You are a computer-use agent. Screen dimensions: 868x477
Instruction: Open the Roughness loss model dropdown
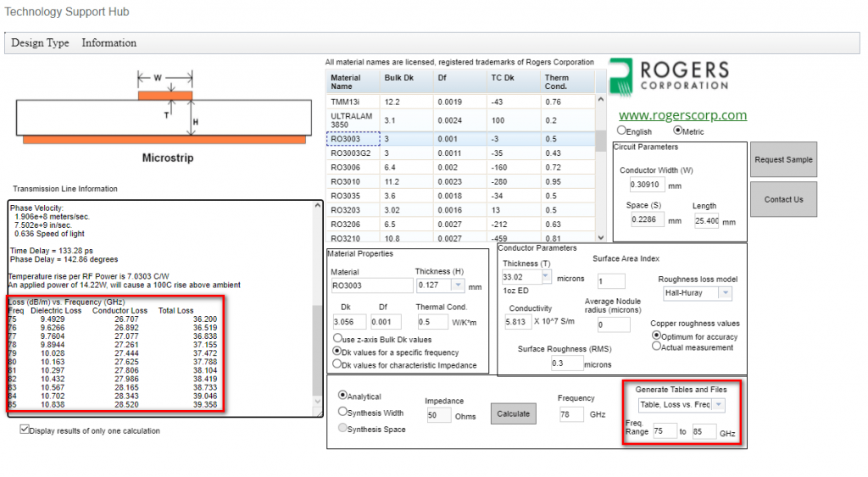[x=726, y=293]
